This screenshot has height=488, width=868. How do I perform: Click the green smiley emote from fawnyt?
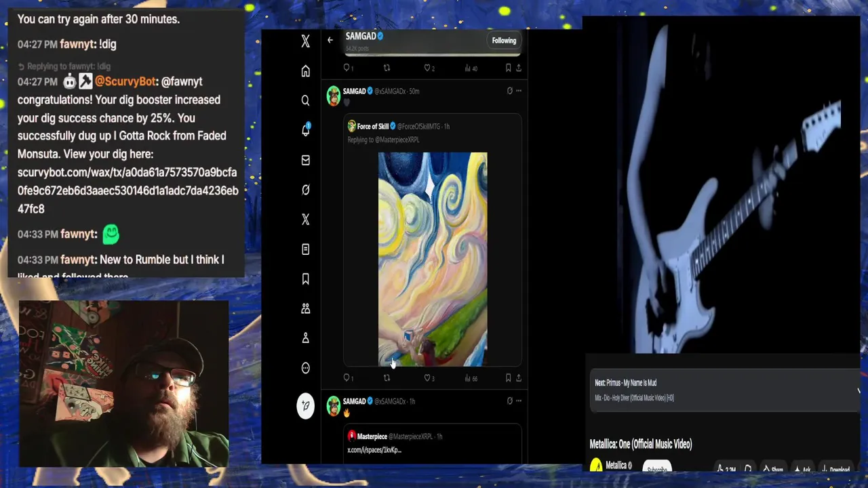click(x=111, y=235)
